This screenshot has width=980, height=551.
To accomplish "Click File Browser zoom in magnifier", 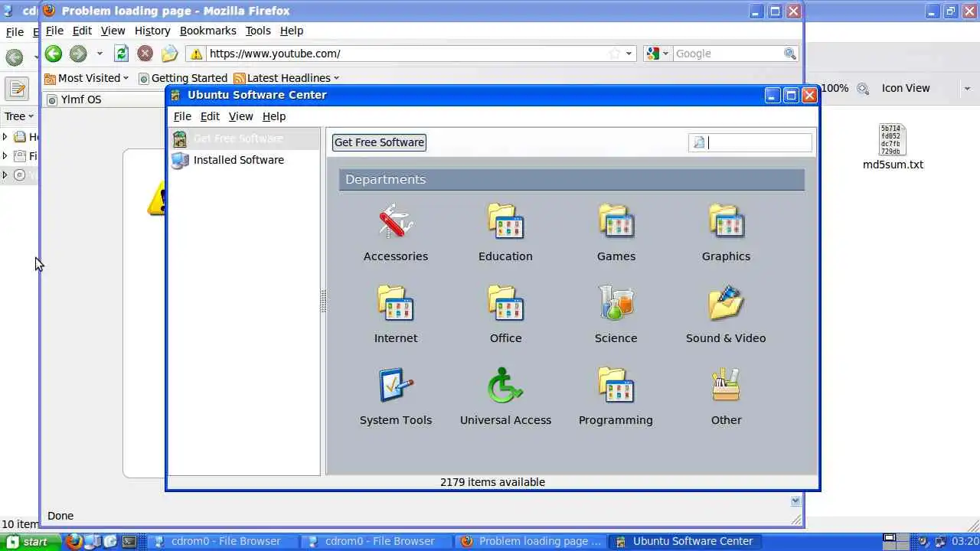I will pyautogui.click(x=863, y=88).
